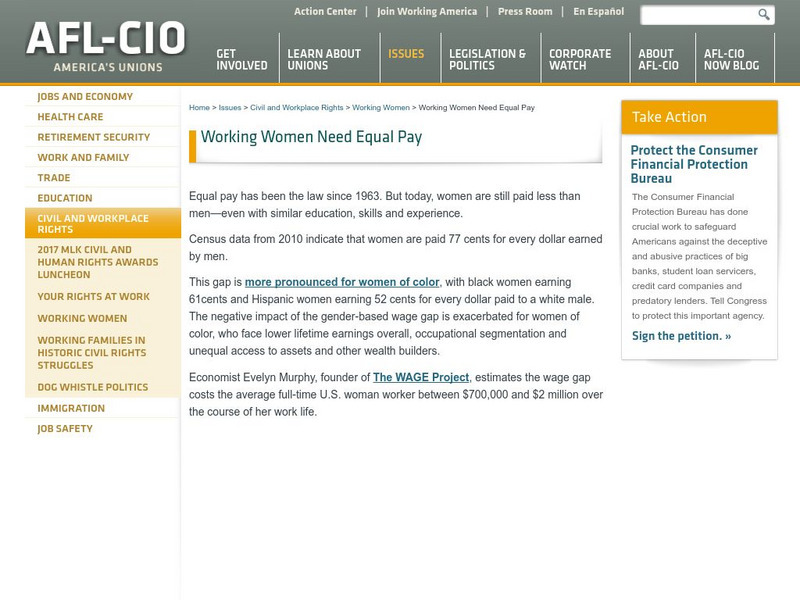Viewport: 800px width, 600px height.
Task: Open Learn About Unions menu
Action: click(x=324, y=59)
